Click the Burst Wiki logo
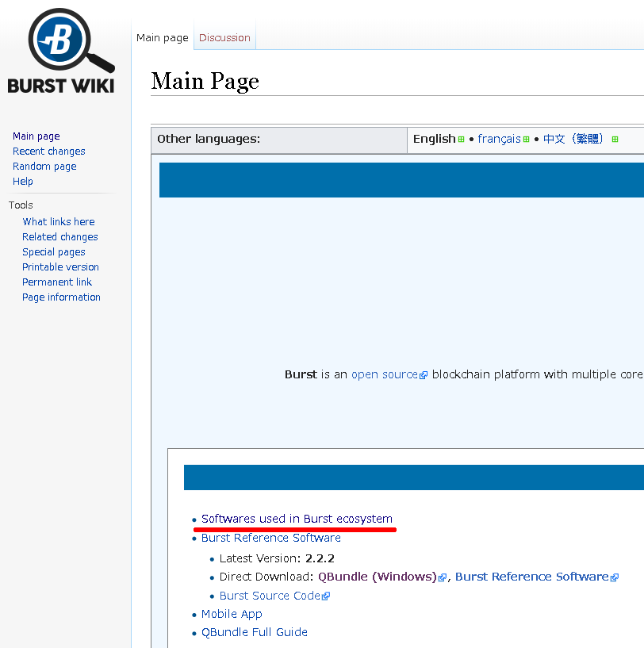Screen dimensions: 644x648 point(61,52)
